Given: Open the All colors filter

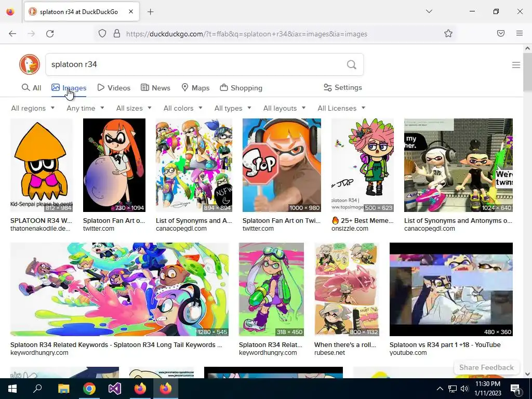Looking at the screenshot, I should click(183, 108).
